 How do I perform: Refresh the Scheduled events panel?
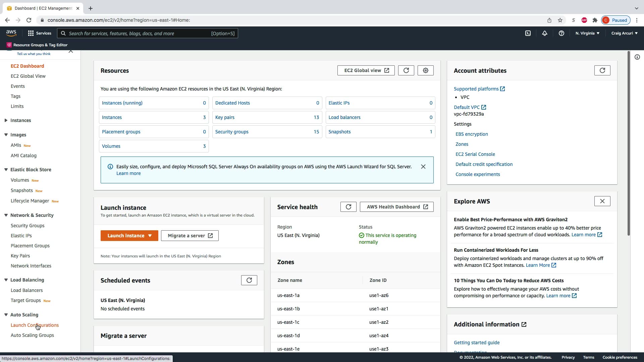coord(249,280)
